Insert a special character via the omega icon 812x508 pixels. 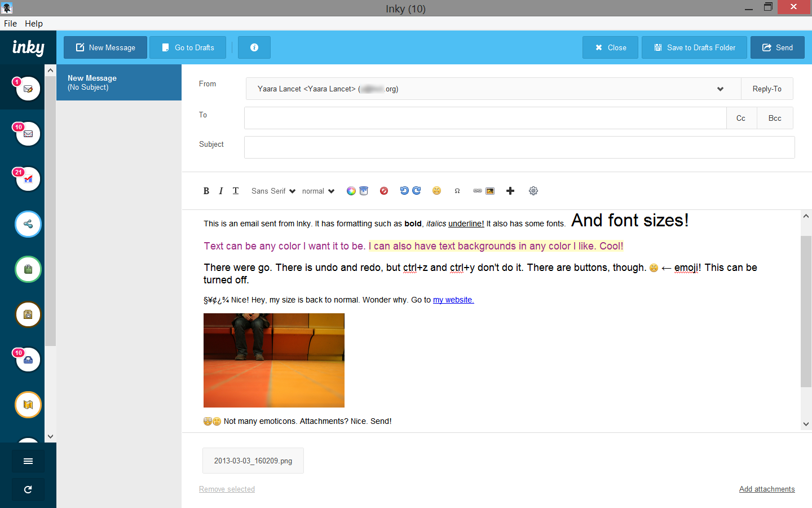(x=457, y=191)
